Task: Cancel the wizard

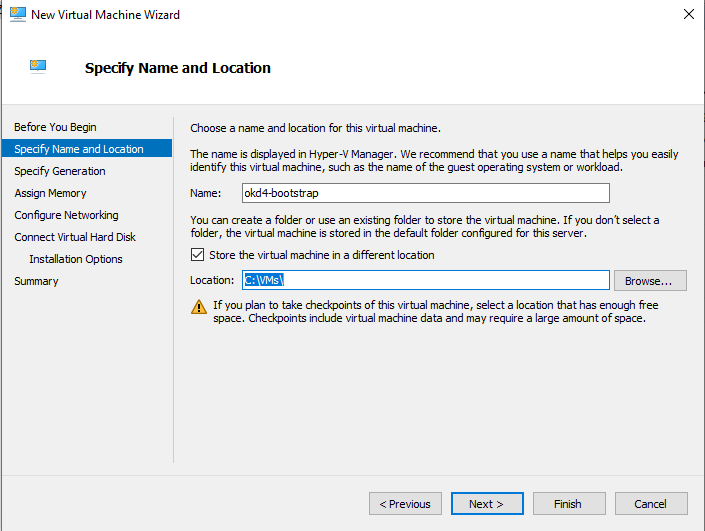Action: click(x=651, y=504)
